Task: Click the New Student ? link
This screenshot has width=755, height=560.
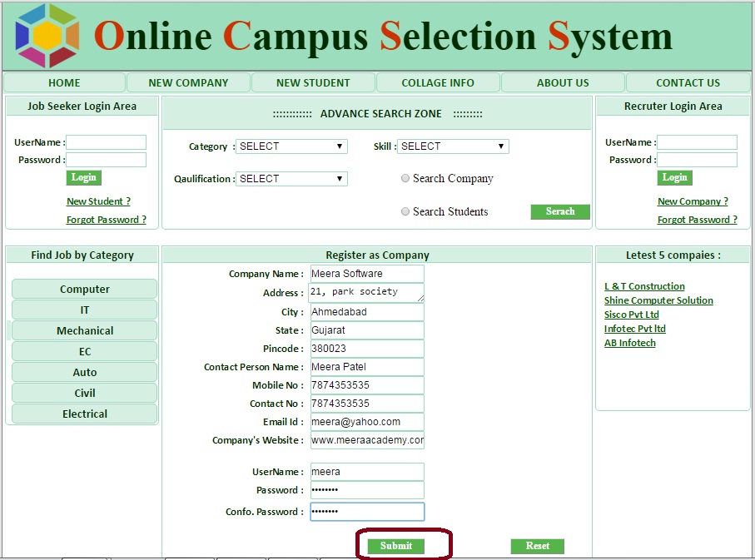Action: pyautogui.click(x=98, y=201)
